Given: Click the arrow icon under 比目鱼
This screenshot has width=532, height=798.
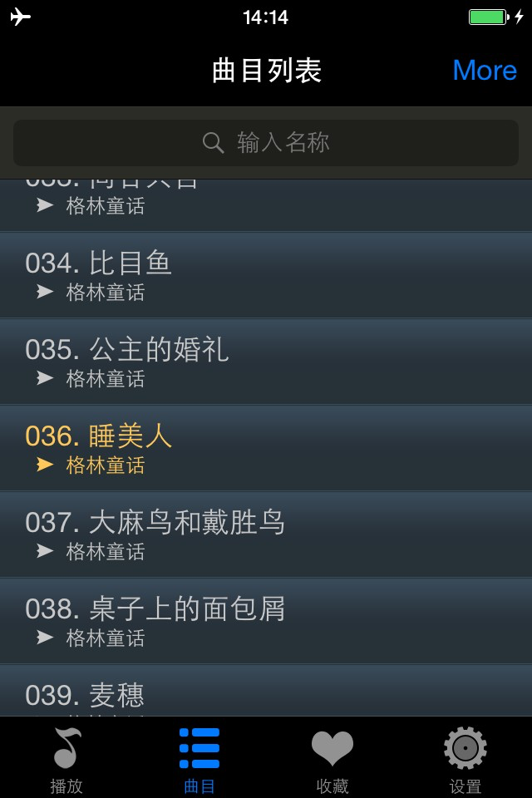Looking at the screenshot, I should [45, 292].
